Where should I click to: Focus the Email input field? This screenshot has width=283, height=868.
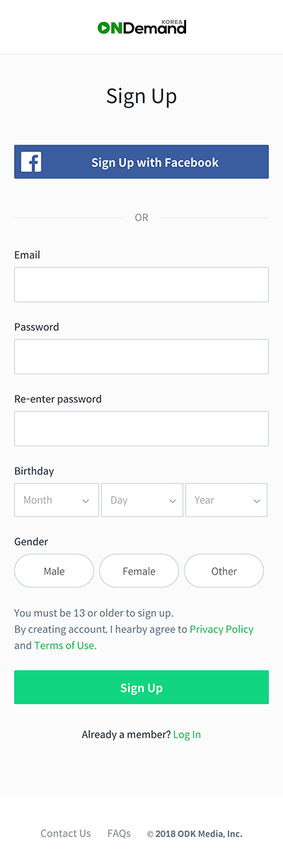(x=141, y=285)
